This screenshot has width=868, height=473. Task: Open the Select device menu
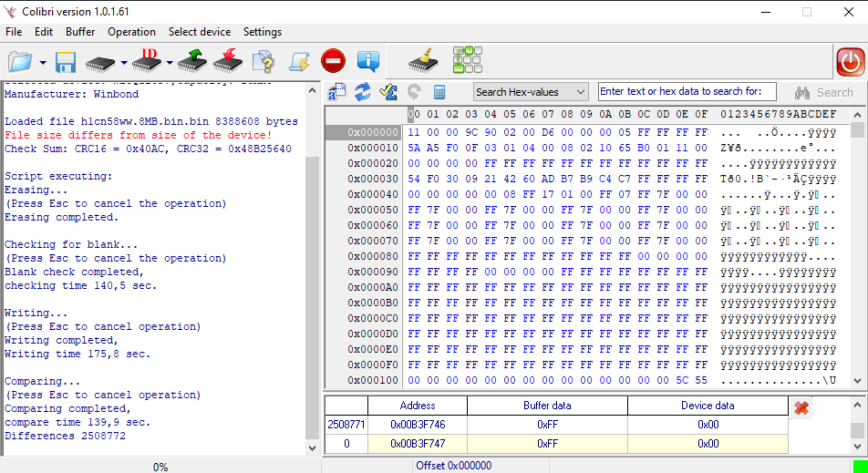coord(200,32)
